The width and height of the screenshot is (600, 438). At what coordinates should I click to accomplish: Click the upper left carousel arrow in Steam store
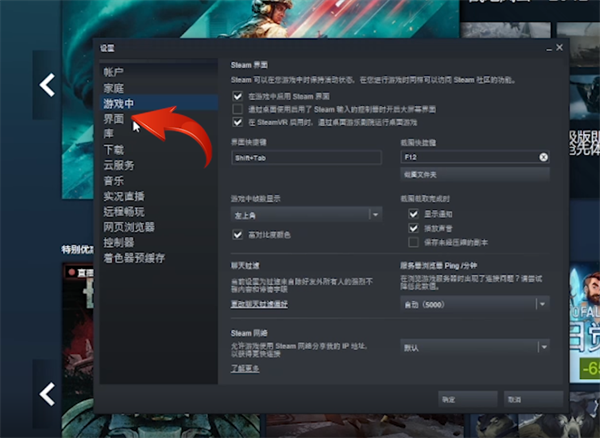[47, 85]
